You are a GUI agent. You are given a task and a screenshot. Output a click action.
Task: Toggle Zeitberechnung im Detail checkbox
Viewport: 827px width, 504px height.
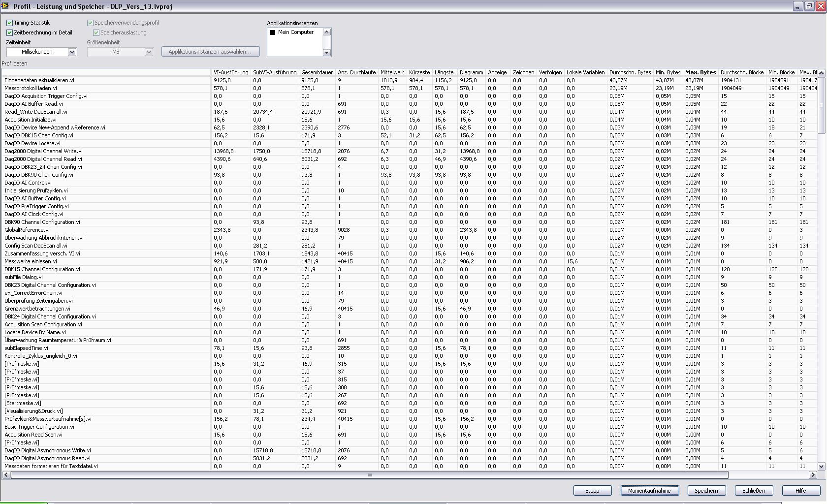tap(9, 32)
